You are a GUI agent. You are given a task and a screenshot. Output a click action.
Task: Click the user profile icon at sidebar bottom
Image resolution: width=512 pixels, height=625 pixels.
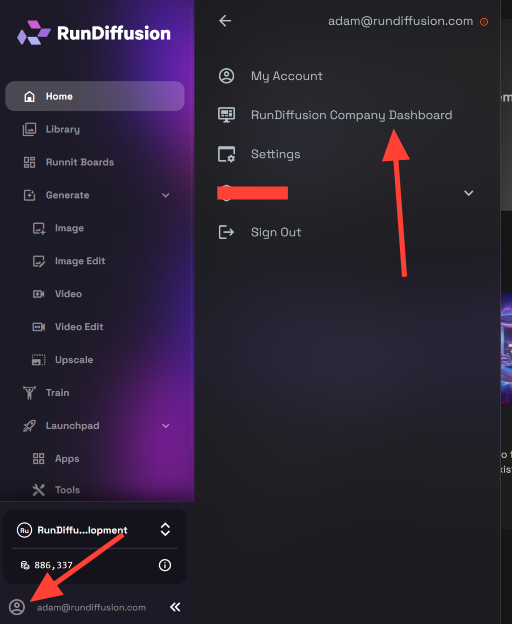pyautogui.click(x=17, y=607)
